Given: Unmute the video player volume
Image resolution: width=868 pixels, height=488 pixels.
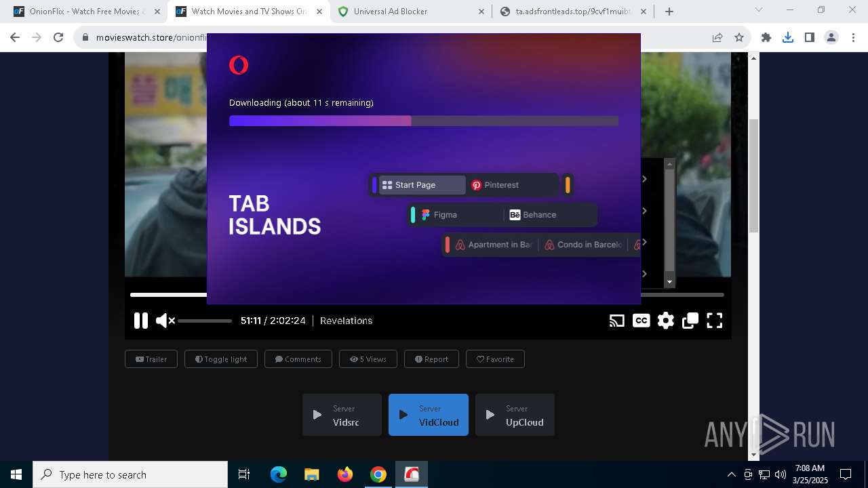Looking at the screenshot, I should (165, 321).
